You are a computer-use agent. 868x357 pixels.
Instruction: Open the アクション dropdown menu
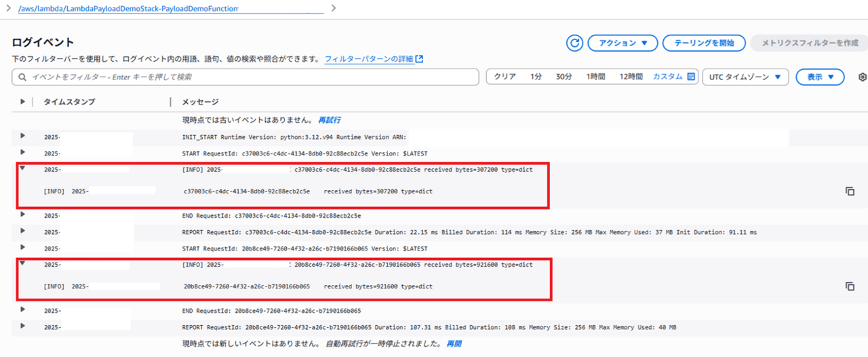[x=623, y=43]
